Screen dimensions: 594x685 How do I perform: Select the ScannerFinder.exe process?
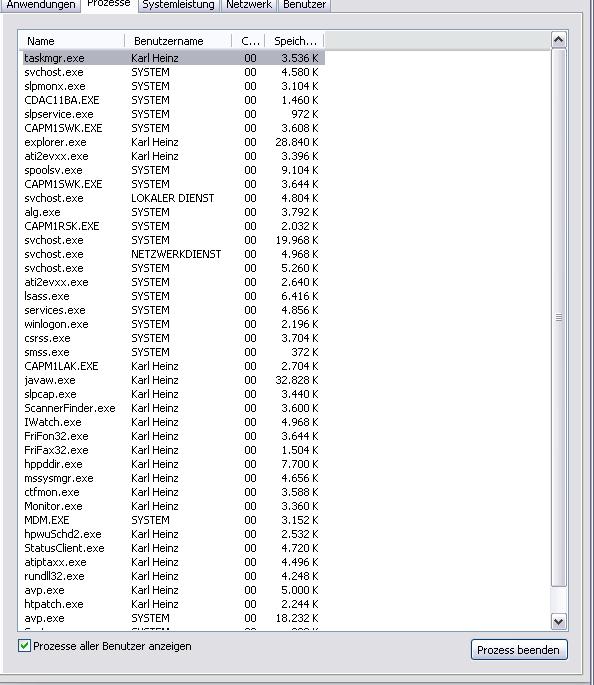point(173,408)
